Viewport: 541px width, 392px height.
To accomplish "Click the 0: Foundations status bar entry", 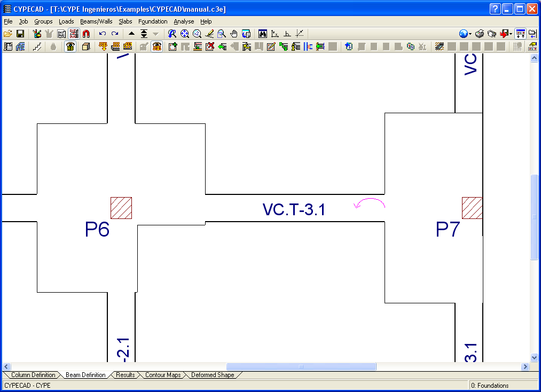I will pyautogui.click(x=490, y=386).
